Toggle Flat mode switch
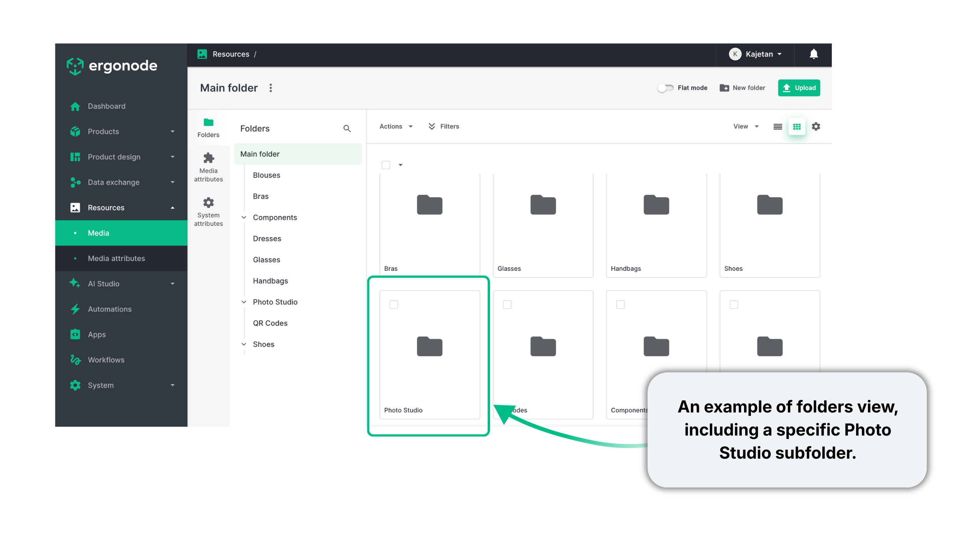 (665, 88)
